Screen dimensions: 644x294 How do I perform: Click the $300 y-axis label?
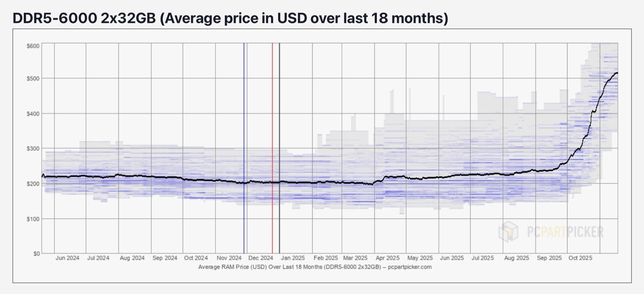point(33,149)
